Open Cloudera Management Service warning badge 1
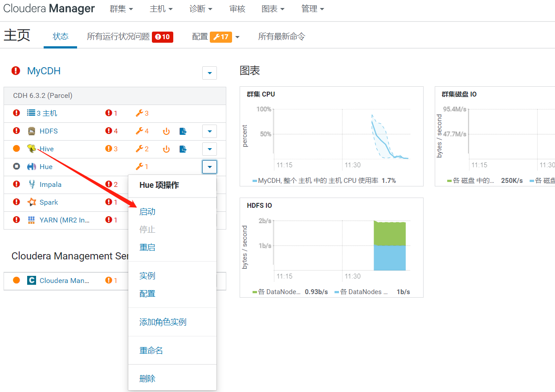Screen dimensions: 555x392 coord(111,280)
